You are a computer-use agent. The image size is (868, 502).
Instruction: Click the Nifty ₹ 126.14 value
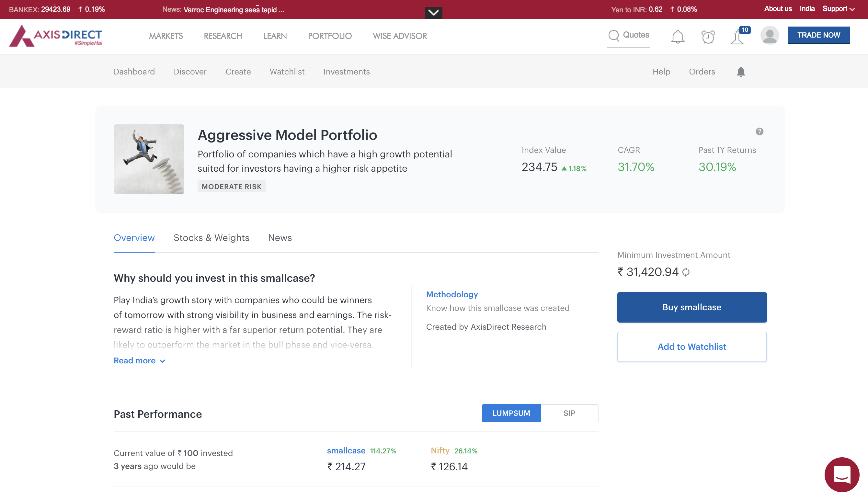[x=449, y=466]
